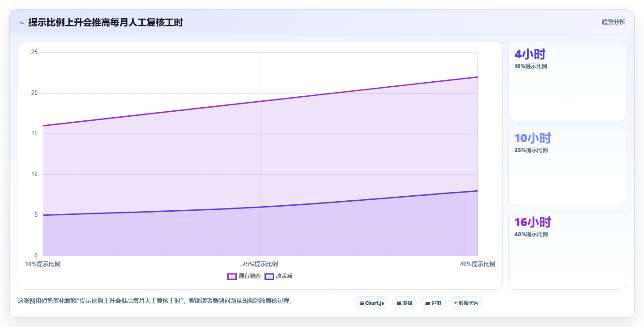Click the y-axis value 20

[x=34, y=93]
